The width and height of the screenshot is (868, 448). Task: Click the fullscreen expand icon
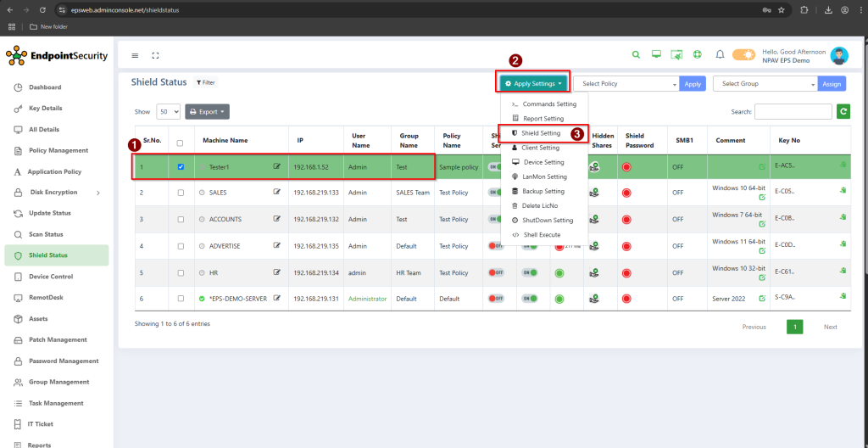pos(155,56)
